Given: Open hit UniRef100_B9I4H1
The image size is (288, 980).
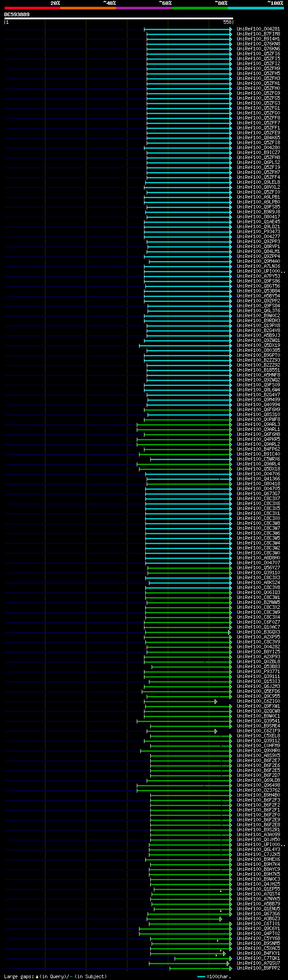Looking at the screenshot, I should (x=258, y=39).
